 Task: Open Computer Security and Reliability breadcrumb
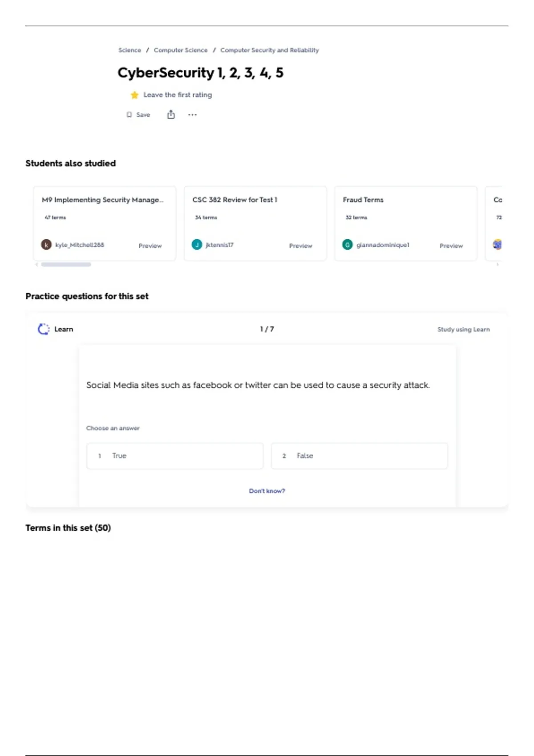point(269,50)
